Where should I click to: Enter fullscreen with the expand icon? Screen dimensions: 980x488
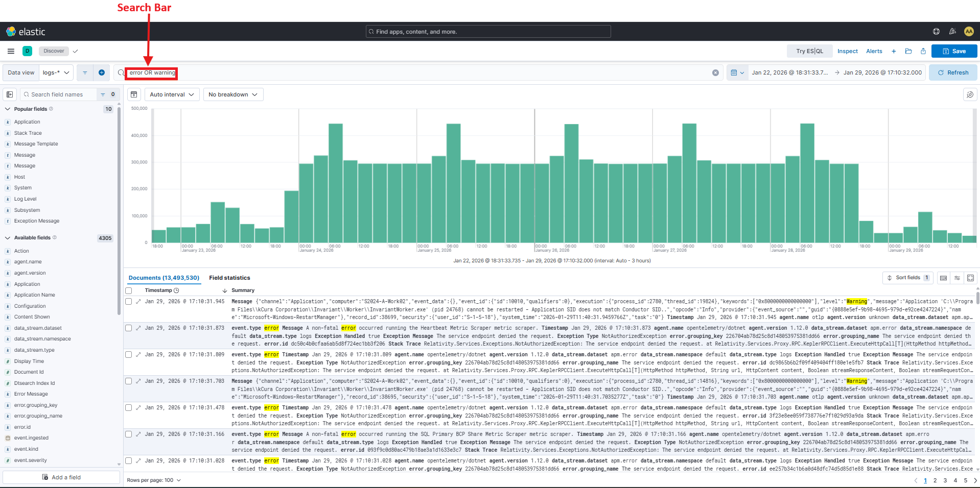pos(970,278)
